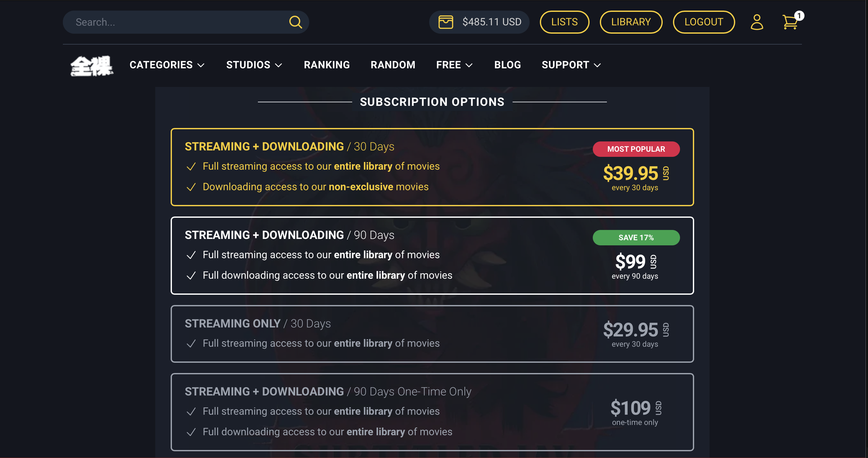Viewport: 868px width, 458px height.
Task: Open the Random menu item
Action: point(393,65)
